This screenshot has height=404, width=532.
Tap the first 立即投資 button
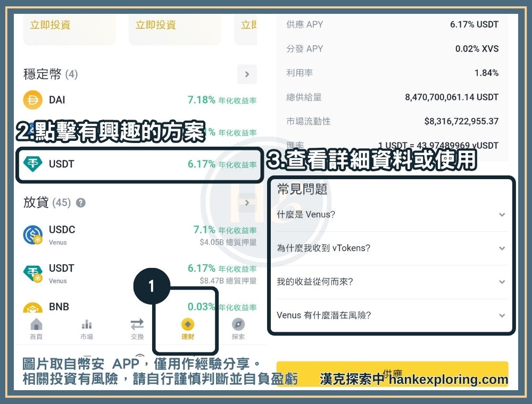(50, 25)
